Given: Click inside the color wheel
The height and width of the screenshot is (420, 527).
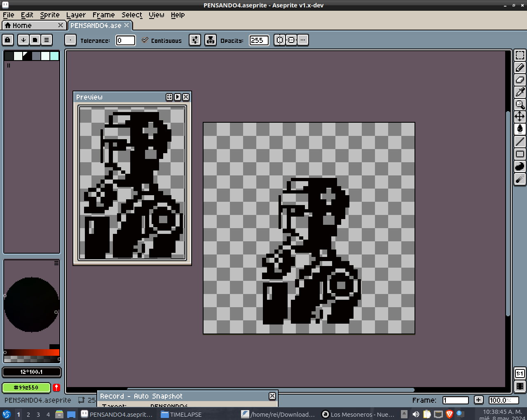Looking at the screenshot, I should coord(32,305).
